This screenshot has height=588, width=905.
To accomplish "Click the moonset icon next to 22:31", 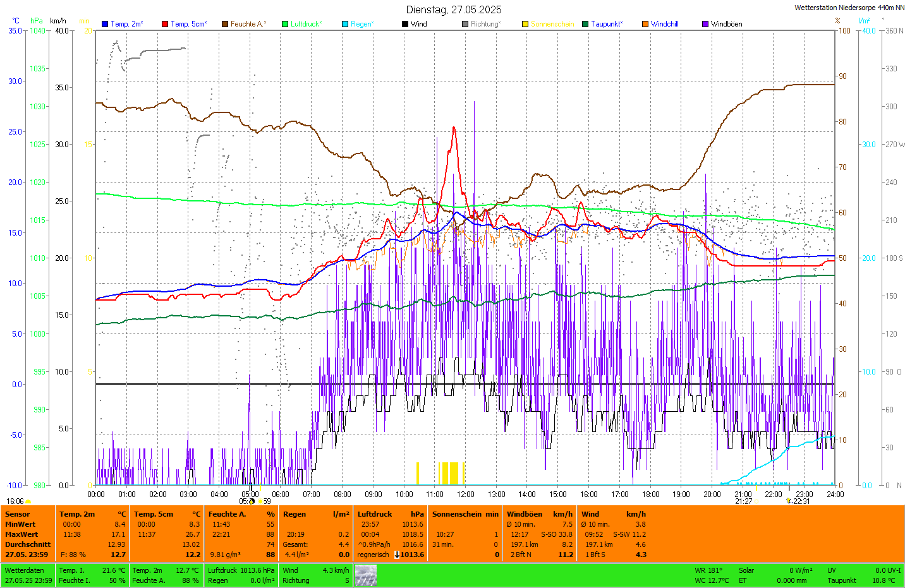I will (788, 501).
